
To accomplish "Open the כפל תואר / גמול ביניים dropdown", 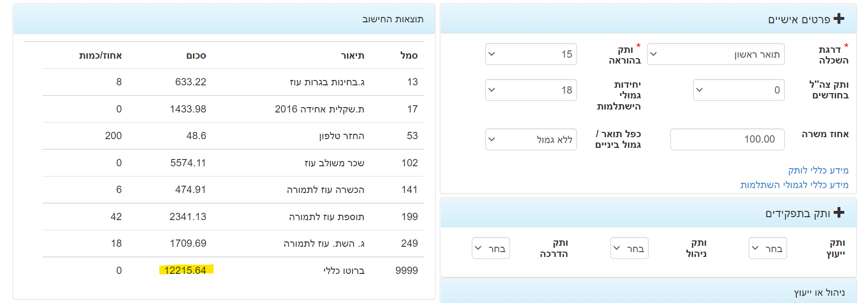I will click(x=531, y=140).
